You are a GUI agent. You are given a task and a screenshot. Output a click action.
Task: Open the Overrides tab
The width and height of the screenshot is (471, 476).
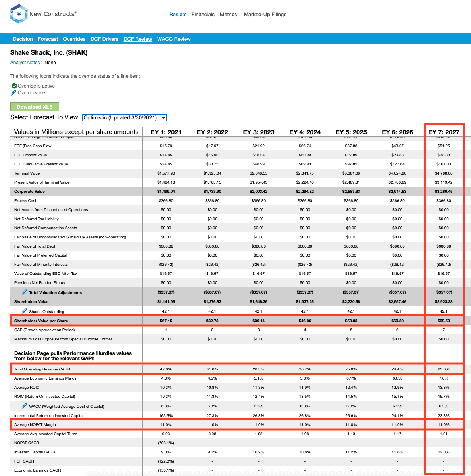pos(74,39)
